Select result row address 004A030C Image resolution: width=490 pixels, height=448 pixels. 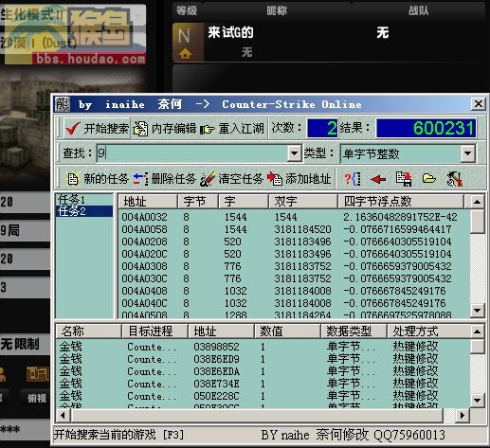pyautogui.click(x=294, y=278)
